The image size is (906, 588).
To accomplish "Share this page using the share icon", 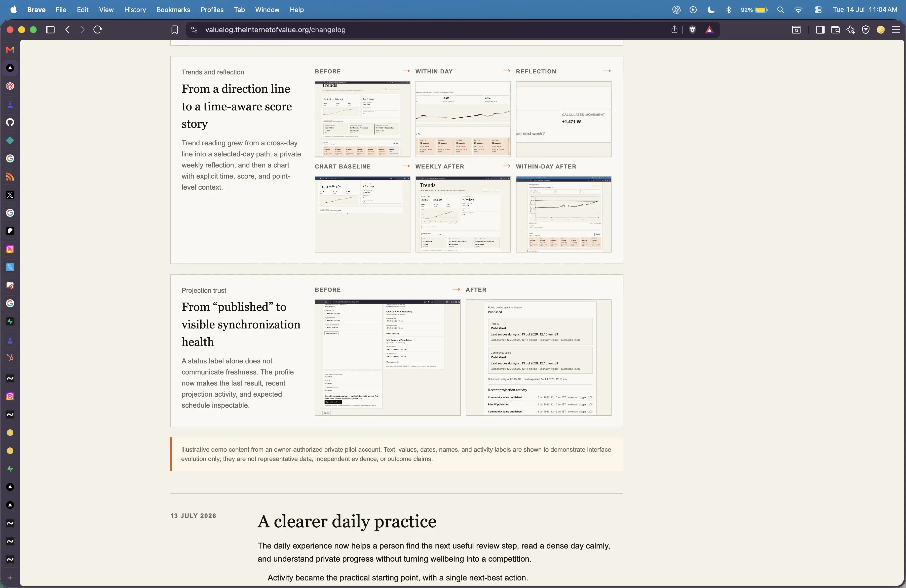I will pos(674,30).
